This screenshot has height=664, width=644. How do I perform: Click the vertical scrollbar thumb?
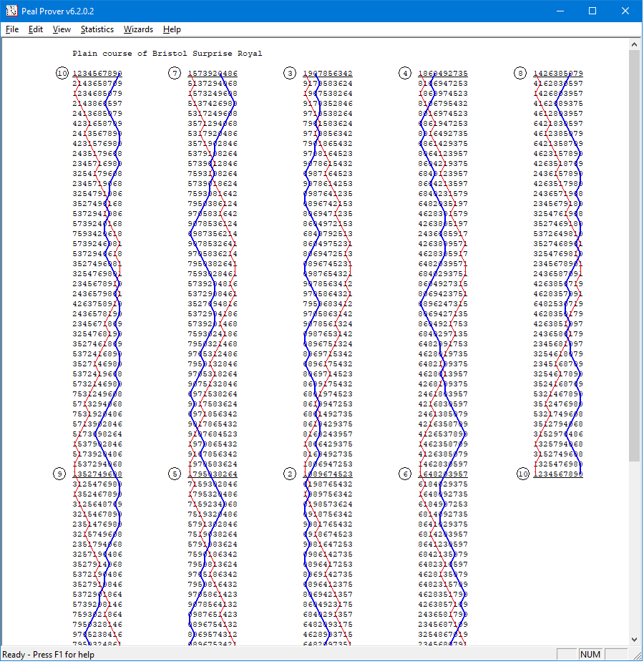pos(634,255)
